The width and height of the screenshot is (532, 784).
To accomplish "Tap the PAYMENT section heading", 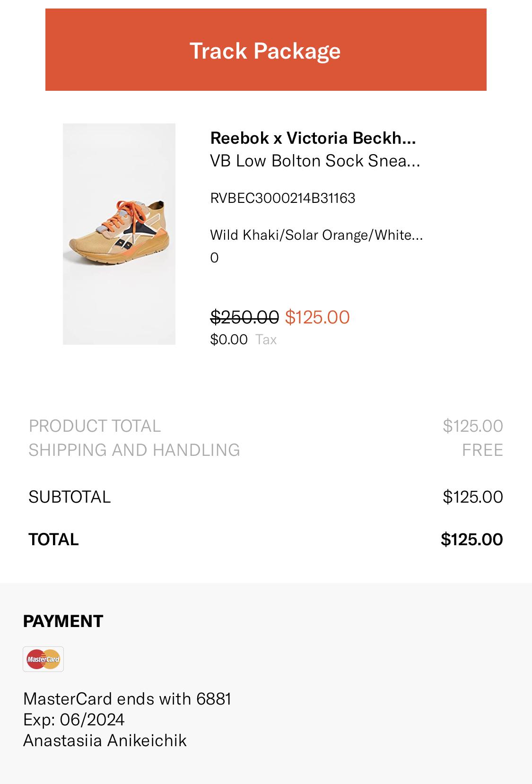I will pos(63,621).
